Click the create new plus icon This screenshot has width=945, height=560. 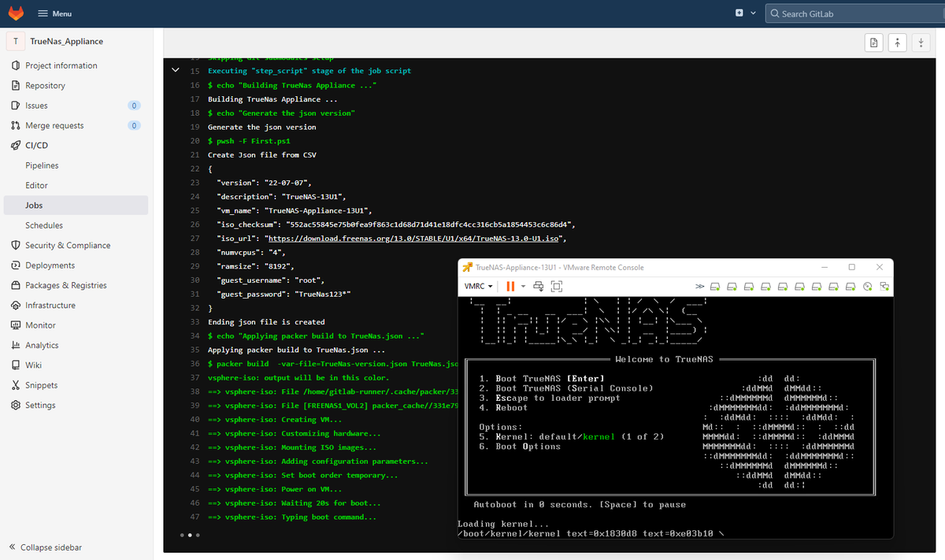739,13
